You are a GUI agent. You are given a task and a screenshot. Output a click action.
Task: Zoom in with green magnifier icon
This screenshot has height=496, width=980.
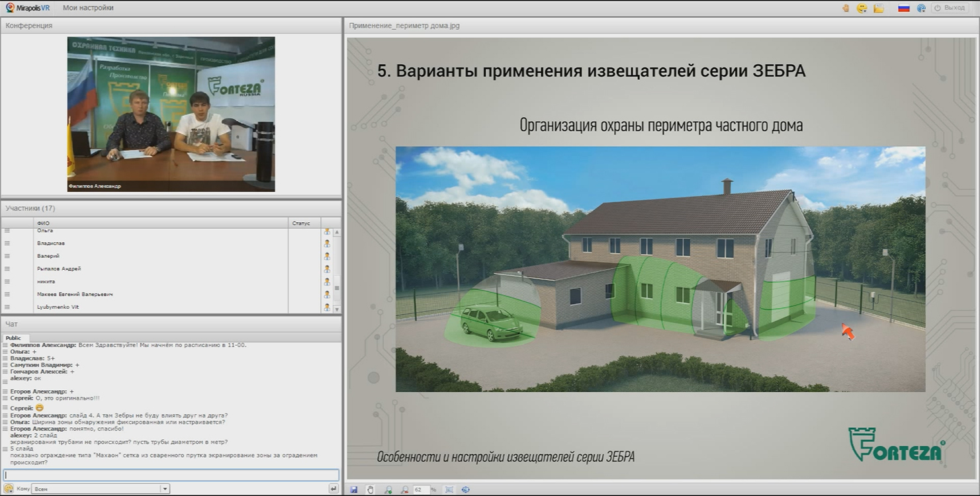pos(388,489)
